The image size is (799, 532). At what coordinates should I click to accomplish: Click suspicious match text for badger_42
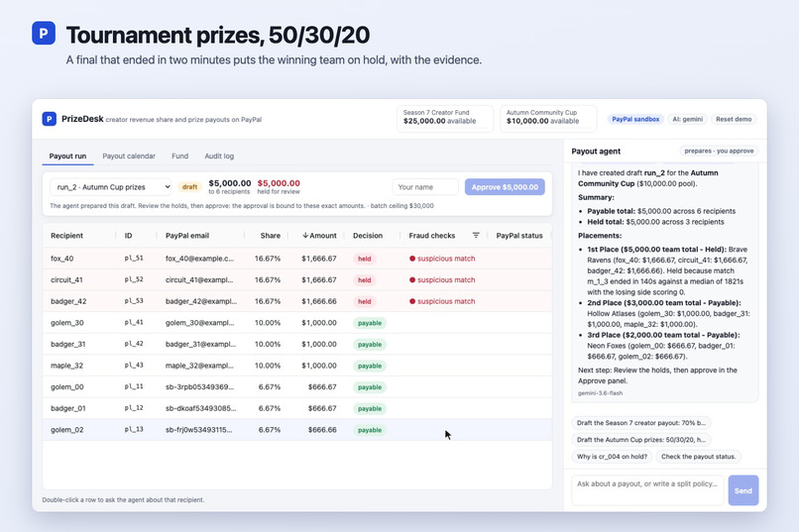click(446, 301)
